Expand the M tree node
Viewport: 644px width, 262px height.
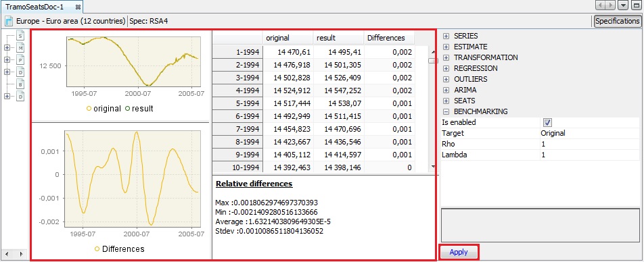click(7, 48)
